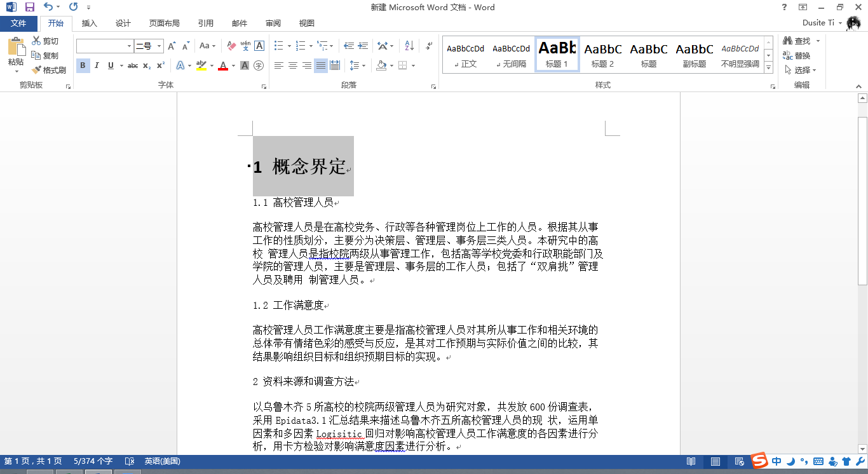
Task: Open the Numbering list dropdown arrow
Action: 310,46
